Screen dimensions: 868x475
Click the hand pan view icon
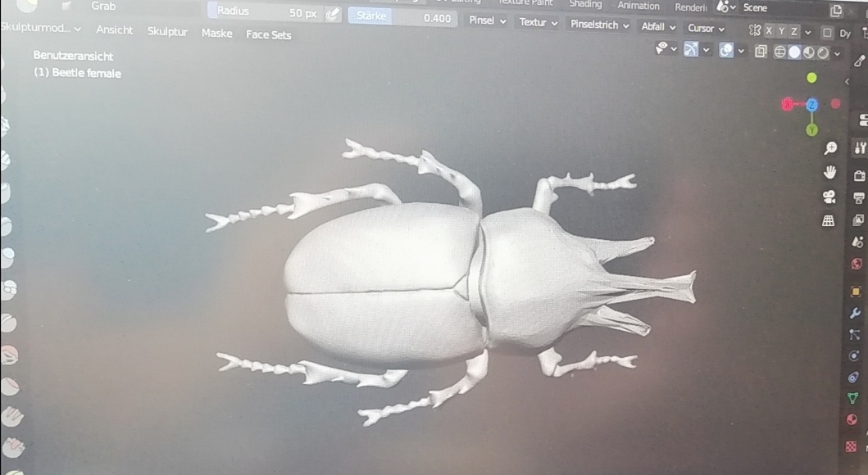pyautogui.click(x=829, y=173)
